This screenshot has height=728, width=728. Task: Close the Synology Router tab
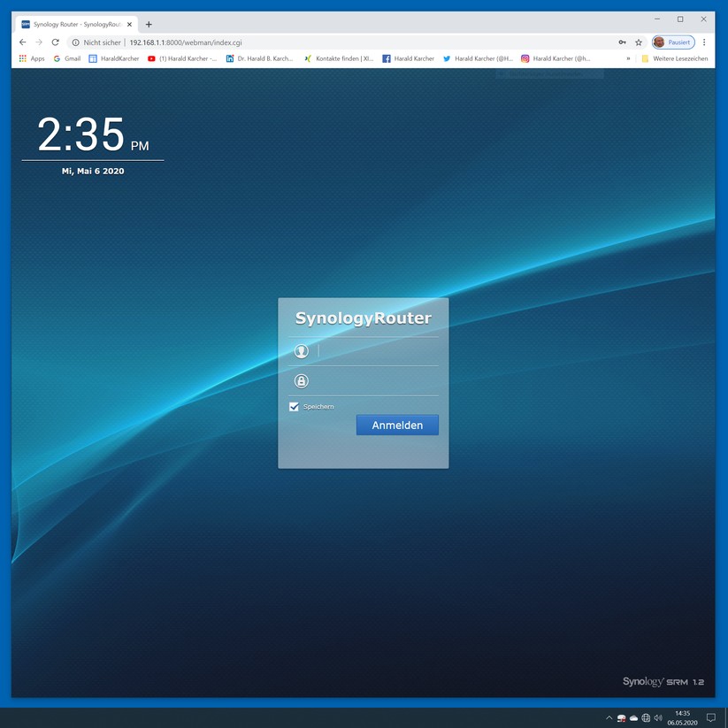(129, 25)
